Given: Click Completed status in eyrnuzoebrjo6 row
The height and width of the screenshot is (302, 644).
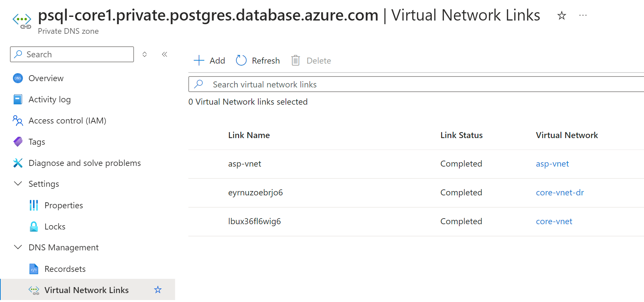Looking at the screenshot, I should (461, 193).
